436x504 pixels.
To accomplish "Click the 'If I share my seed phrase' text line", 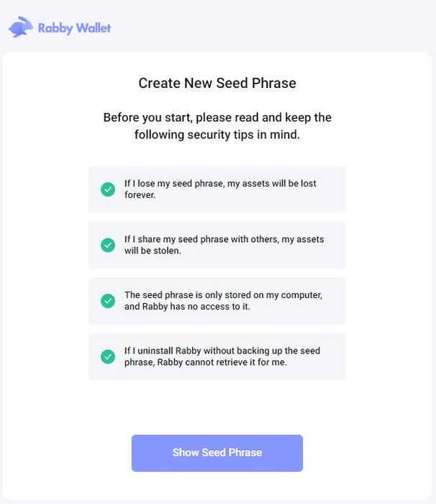I will tap(224, 240).
